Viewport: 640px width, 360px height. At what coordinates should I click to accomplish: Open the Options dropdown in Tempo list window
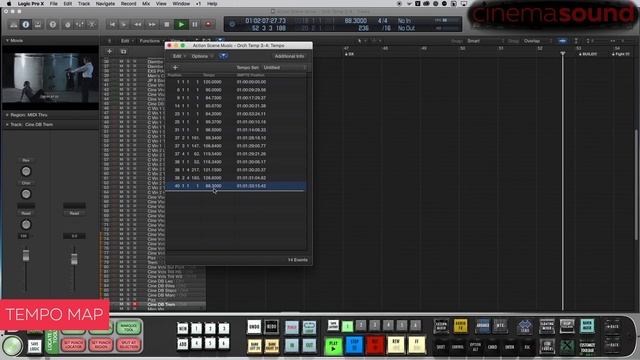pos(202,56)
